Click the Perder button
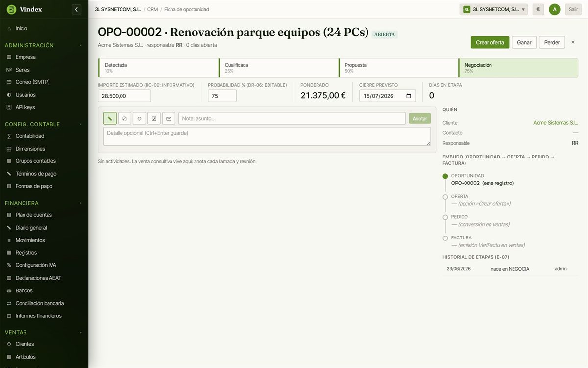Screen dimensions: 588x368 tap(552, 42)
